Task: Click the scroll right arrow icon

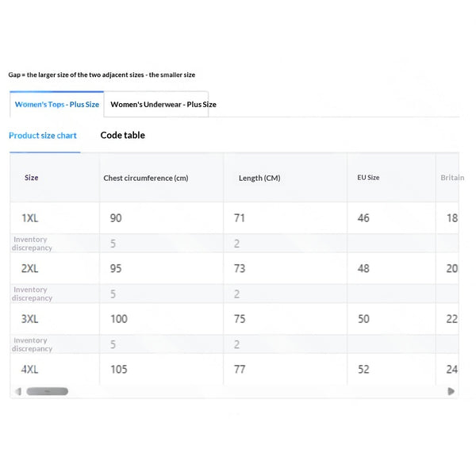Action: 451,391
